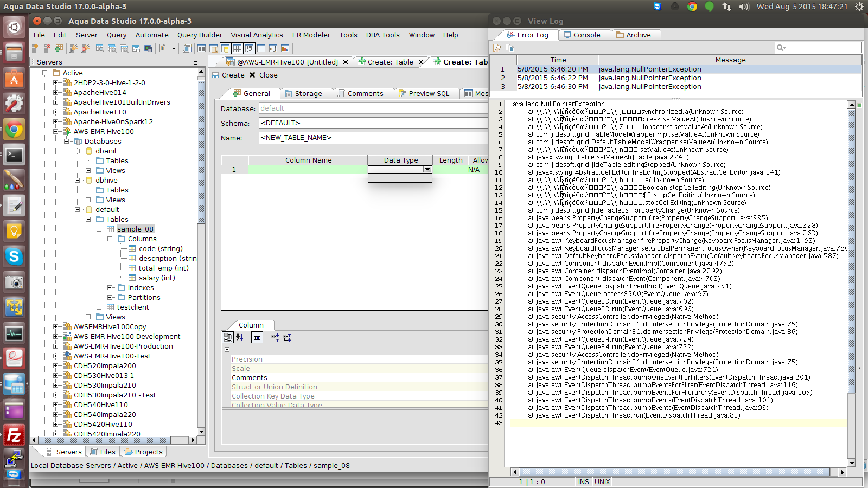Click the tree layout toolbar icon

pos(273,48)
